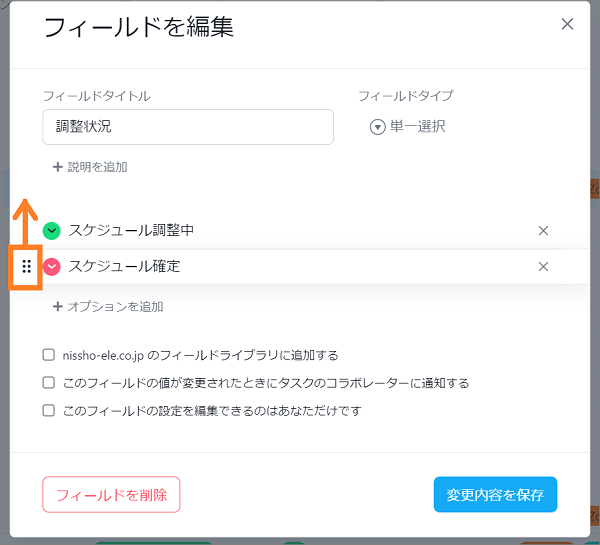Save with 変更内容を保存 button
Image resolution: width=600 pixels, height=545 pixels.
coord(495,494)
